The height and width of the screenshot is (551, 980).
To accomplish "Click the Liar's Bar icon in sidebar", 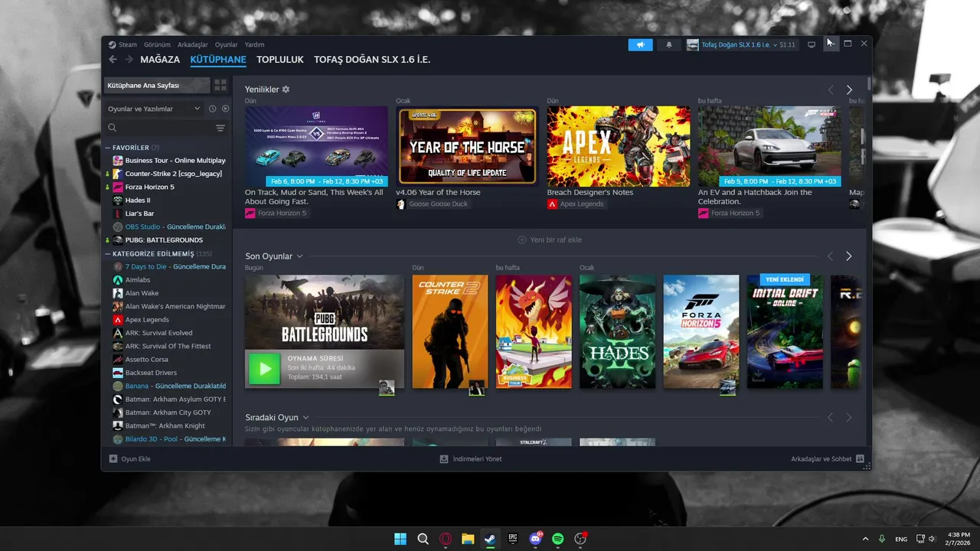I will coord(118,214).
